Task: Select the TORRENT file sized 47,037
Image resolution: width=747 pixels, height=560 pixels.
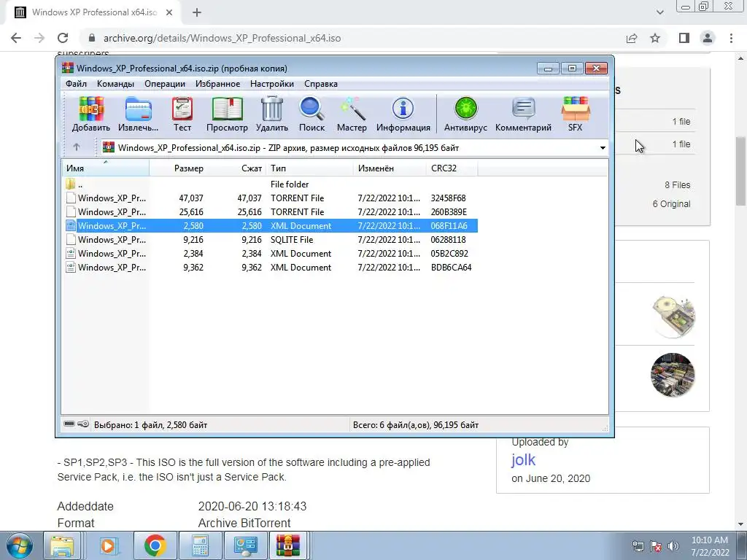Action: (270, 198)
